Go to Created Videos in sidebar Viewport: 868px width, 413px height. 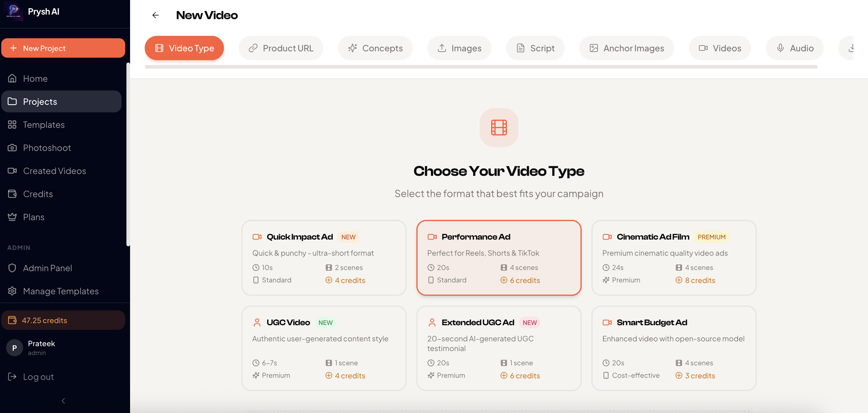[x=54, y=171]
